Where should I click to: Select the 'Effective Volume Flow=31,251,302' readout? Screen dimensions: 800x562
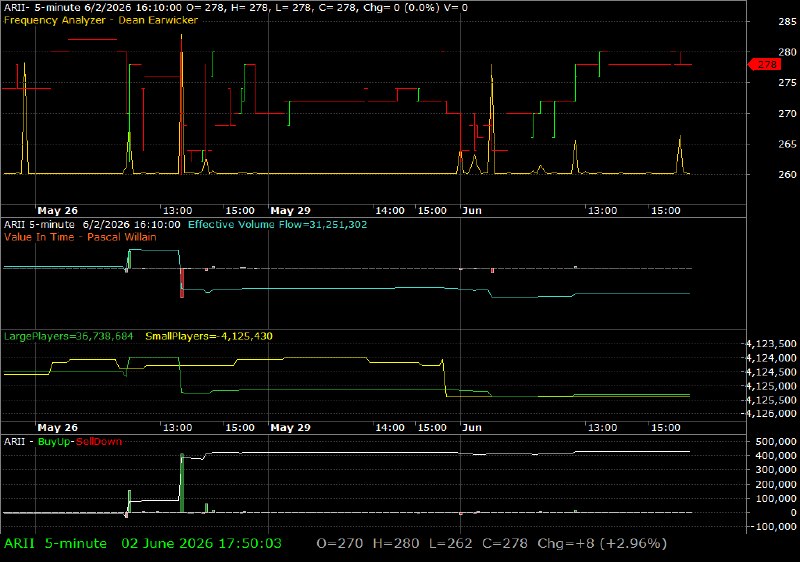(278, 224)
